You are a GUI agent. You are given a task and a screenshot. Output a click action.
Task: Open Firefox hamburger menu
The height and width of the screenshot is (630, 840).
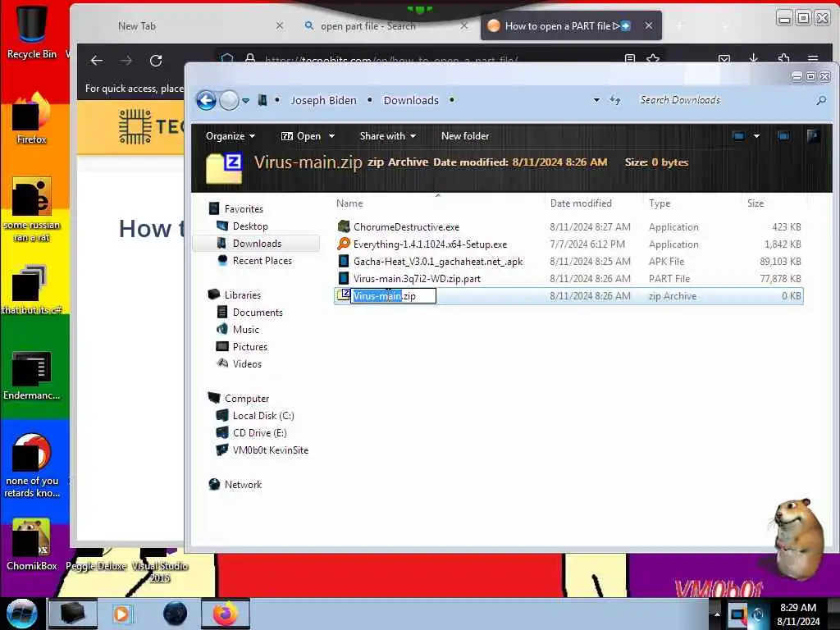tap(813, 58)
